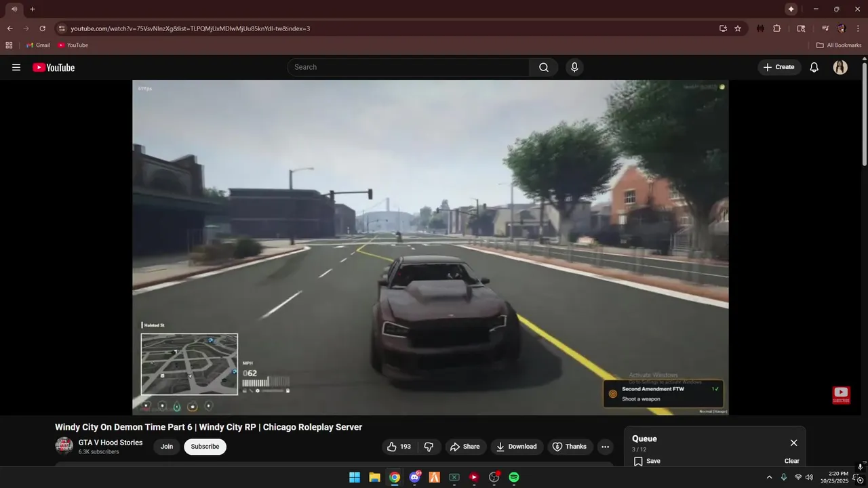868x488 pixels.
Task: Open Excel from taskbar
Action: 454,477
